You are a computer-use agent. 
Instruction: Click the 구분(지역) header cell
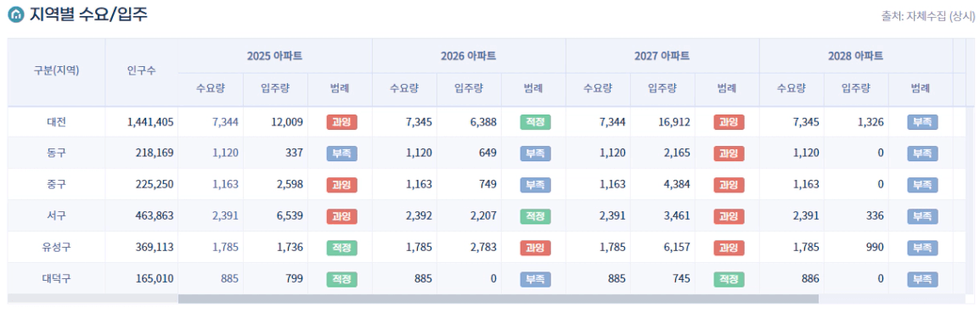coord(56,70)
